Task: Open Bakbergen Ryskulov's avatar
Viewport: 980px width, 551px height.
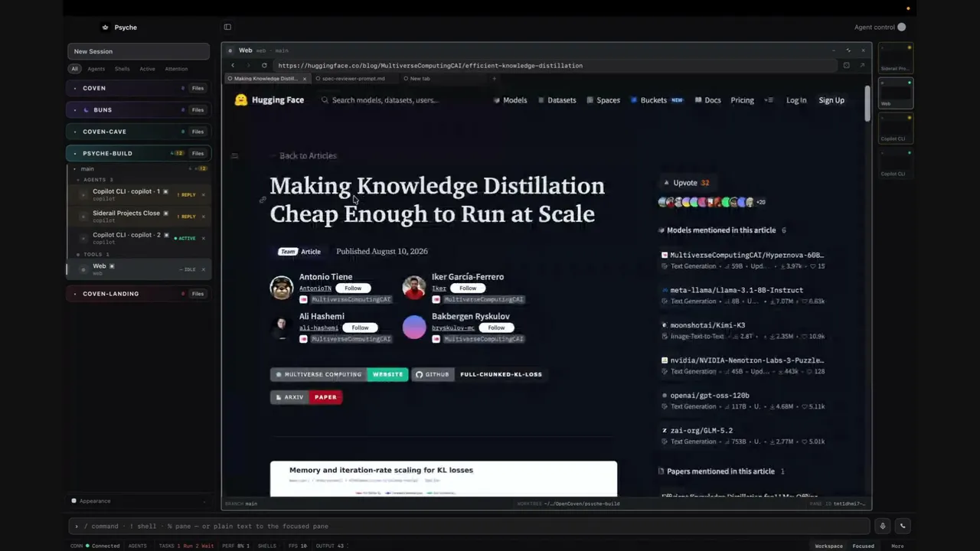Action: click(x=414, y=328)
